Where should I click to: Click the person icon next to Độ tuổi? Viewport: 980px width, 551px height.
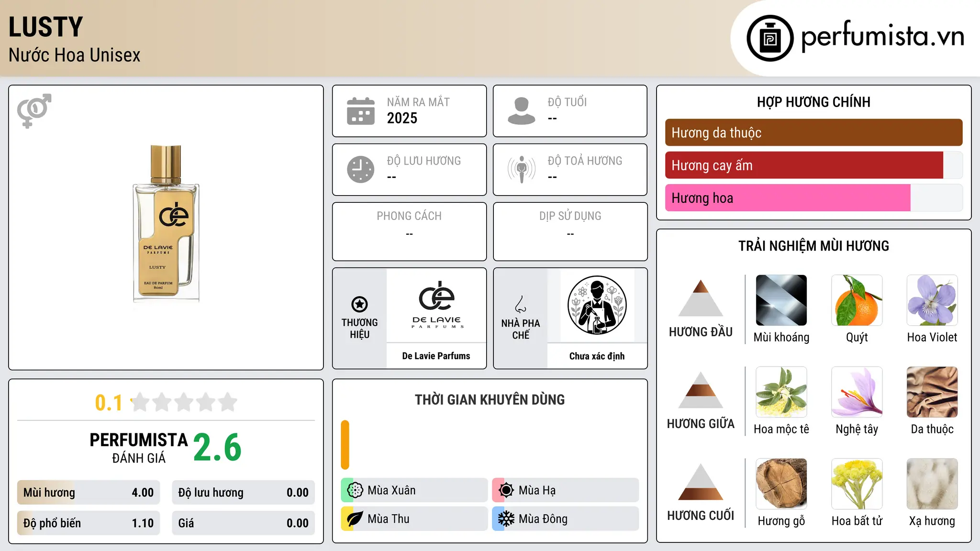(x=522, y=111)
